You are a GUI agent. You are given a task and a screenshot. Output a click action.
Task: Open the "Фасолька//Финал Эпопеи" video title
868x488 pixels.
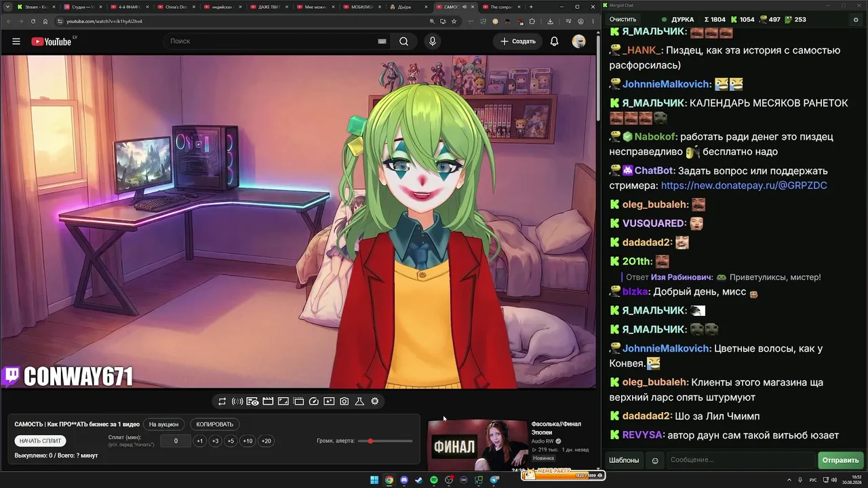[x=556, y=428]
